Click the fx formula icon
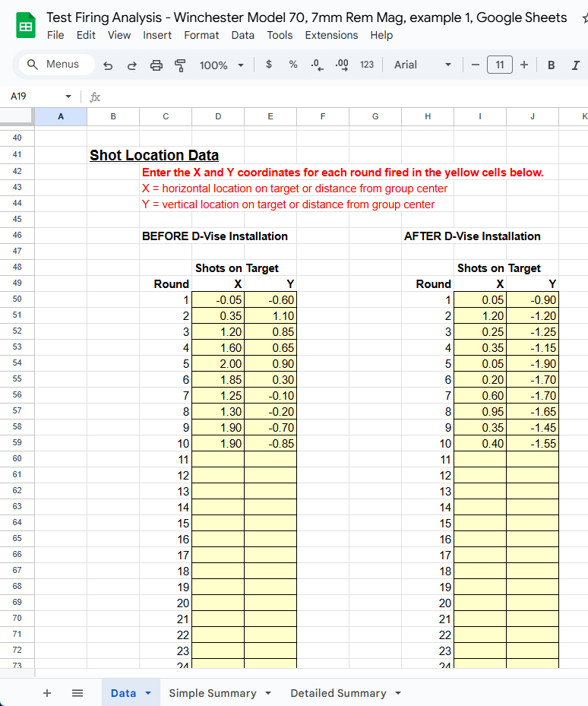Screen dimensions: 588x706 coord(95,97)
